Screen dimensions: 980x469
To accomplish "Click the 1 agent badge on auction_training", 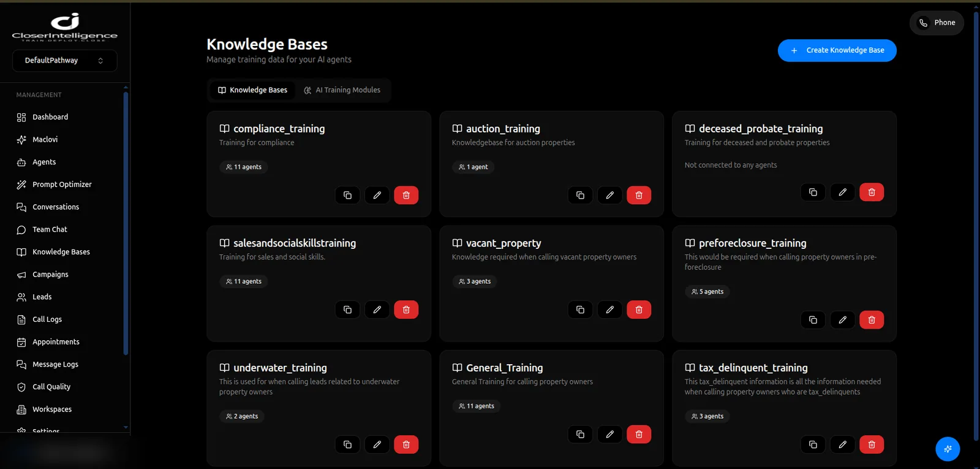I will tap(473, 167).
